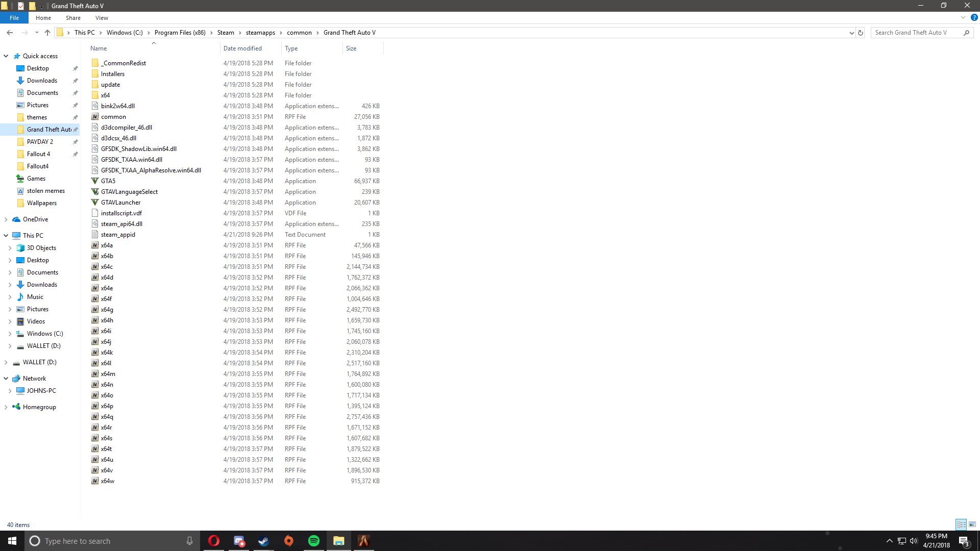Click the Cortana microphone icon
The image size is (980, 551).
[189, 541]
